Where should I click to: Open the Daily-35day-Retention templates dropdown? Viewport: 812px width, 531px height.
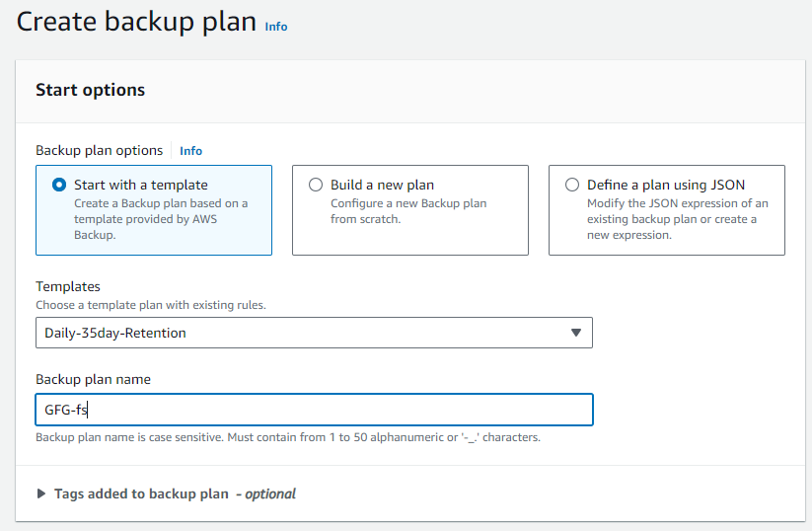[x=314, y=333]
